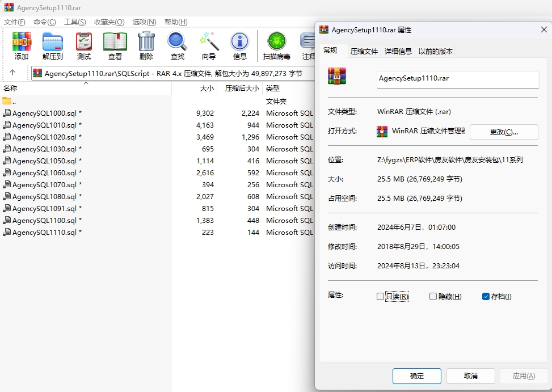Click the large WinRAR icon in properties dialog
The width and height of the screenshot is (552, 392).
pos(337,76)
